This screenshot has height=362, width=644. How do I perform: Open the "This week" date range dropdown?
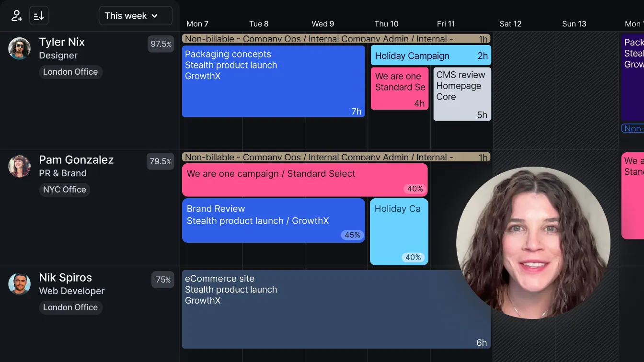(x=135, y=15)
